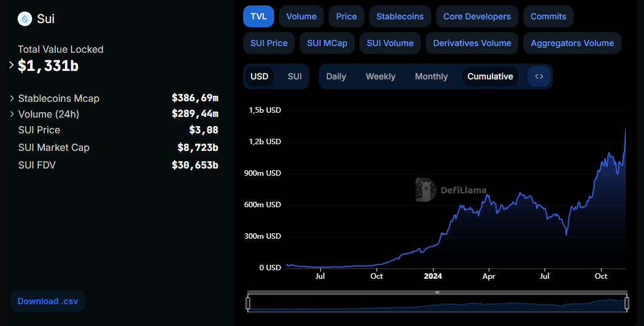Click the 600m USD axis label

click(263, 204)
